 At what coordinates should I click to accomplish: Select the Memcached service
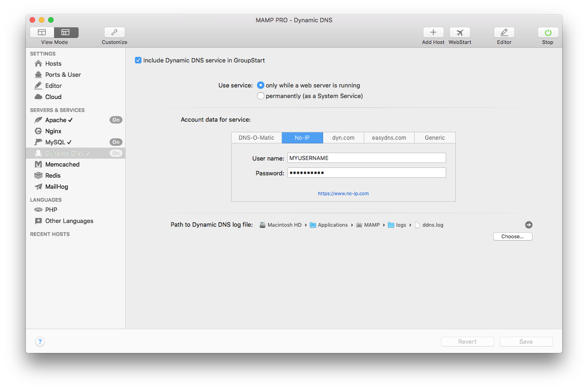point(61,164)
